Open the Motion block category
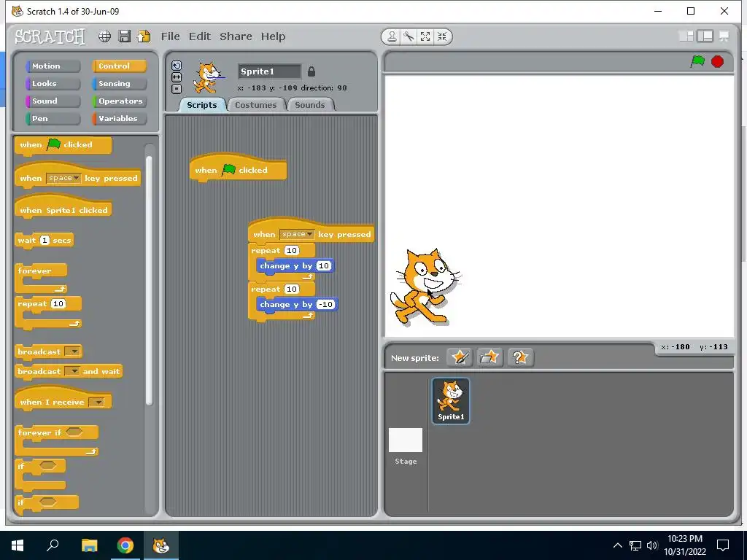Image resolution: width=747 pixels, height=560 pixels. pos(53,66)
